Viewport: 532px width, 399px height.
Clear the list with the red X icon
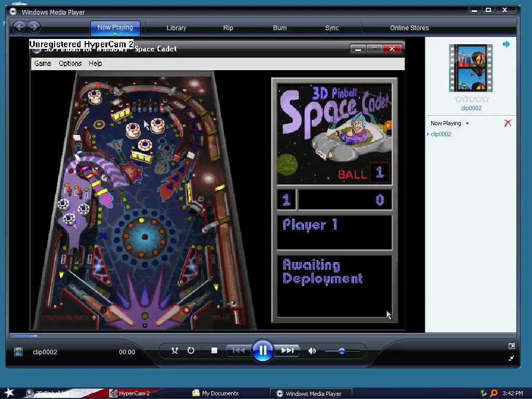(508, 123)
